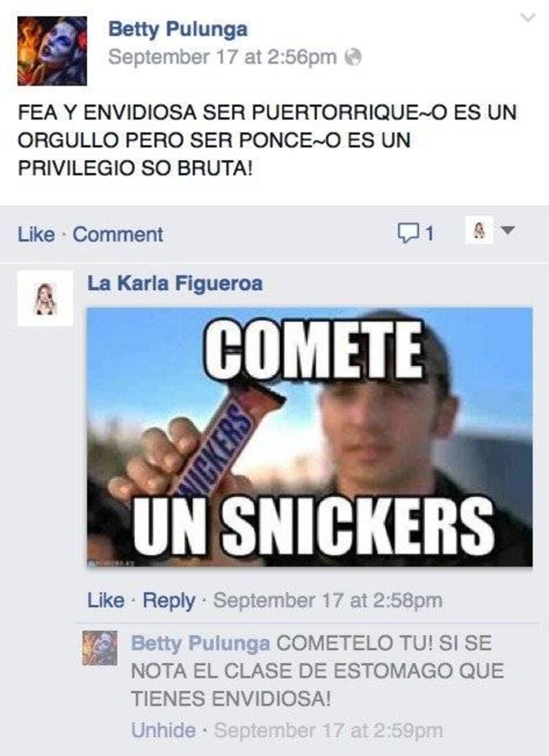The image size is (549, 756).
Task: Open the commenting-as avatar selector
Action: [478, 230]
